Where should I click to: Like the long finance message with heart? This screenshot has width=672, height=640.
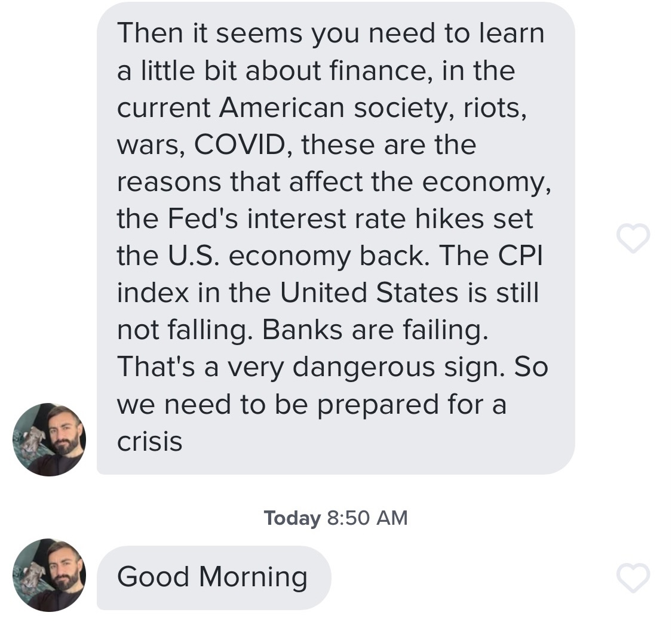point(633,238)
